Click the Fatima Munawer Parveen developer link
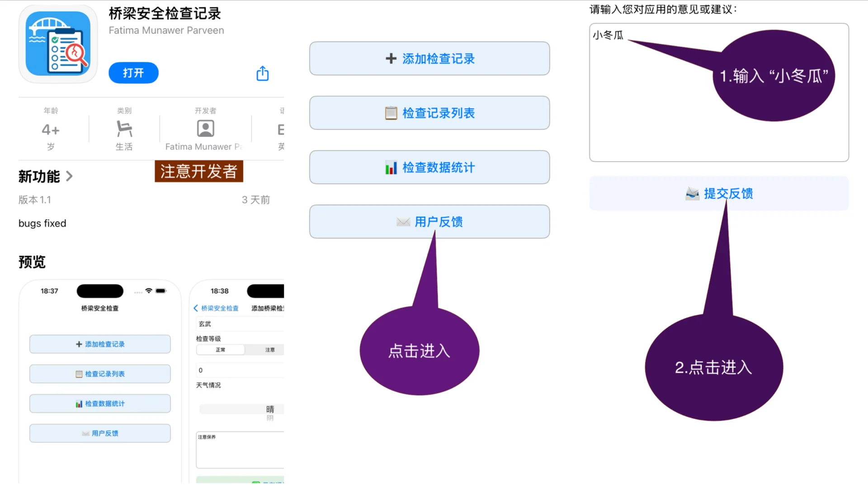The image size is (868, 488). click(165, 30)
